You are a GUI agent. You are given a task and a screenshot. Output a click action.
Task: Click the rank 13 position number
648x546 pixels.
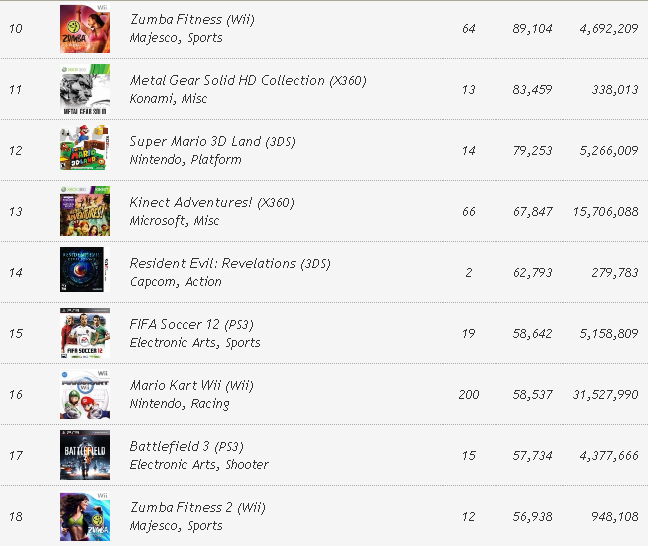[16, 212]
